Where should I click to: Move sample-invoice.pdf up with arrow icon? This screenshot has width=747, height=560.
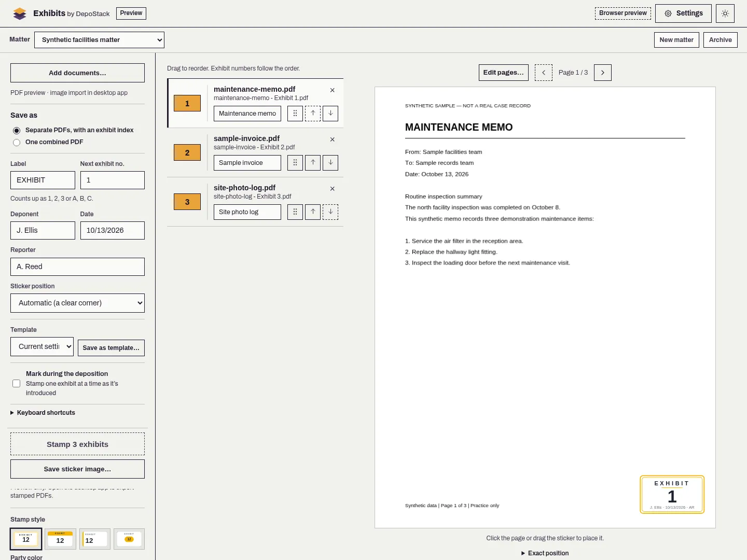tap(313, 163)
